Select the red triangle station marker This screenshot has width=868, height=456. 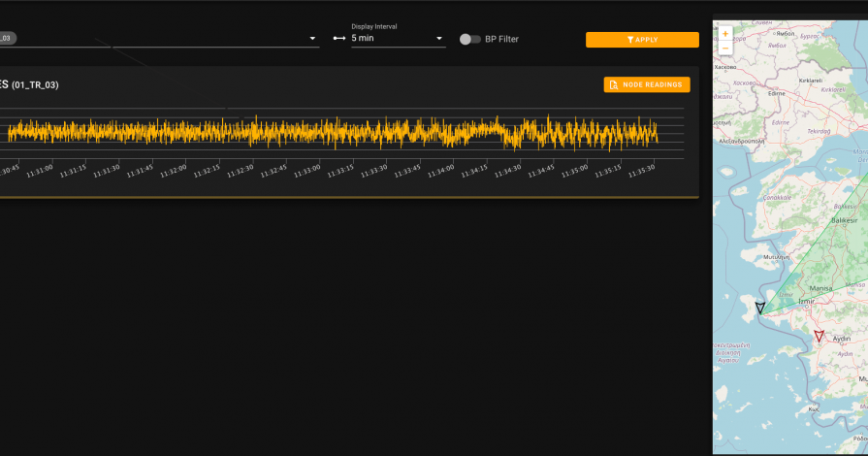pos(820,337)
